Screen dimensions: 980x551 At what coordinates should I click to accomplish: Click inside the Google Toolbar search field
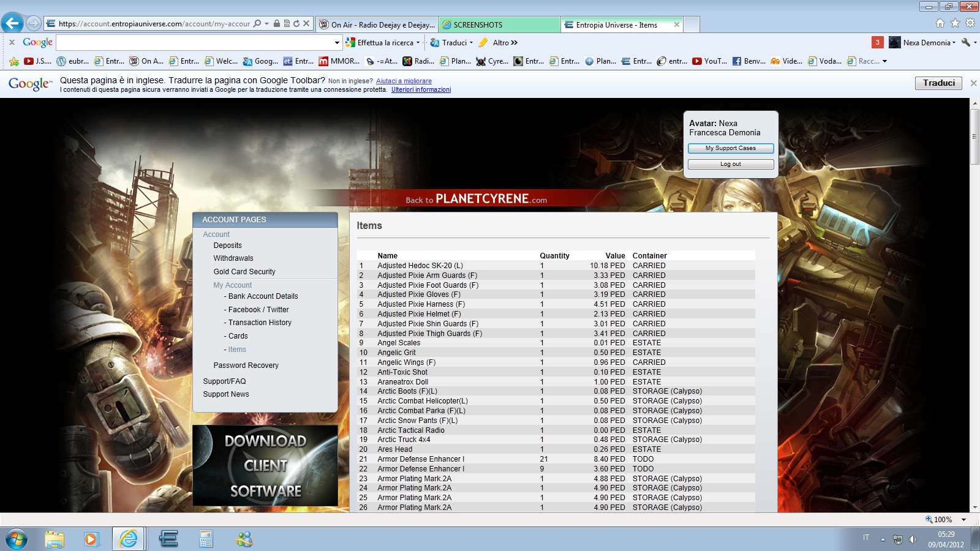(195, 42)
